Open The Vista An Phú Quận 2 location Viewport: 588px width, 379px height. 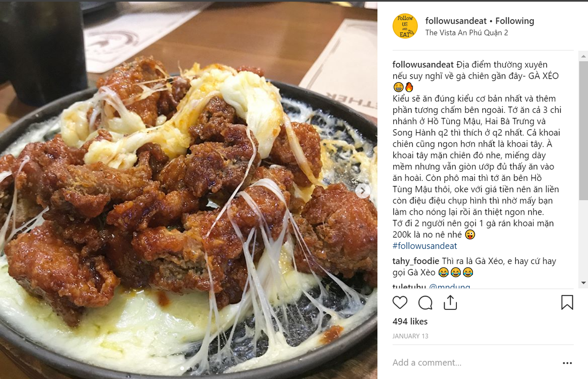(467, 33)
